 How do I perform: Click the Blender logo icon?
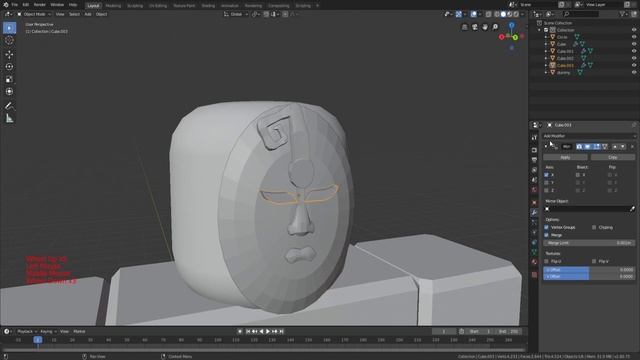pyautogui.click(x=5, y=5)
